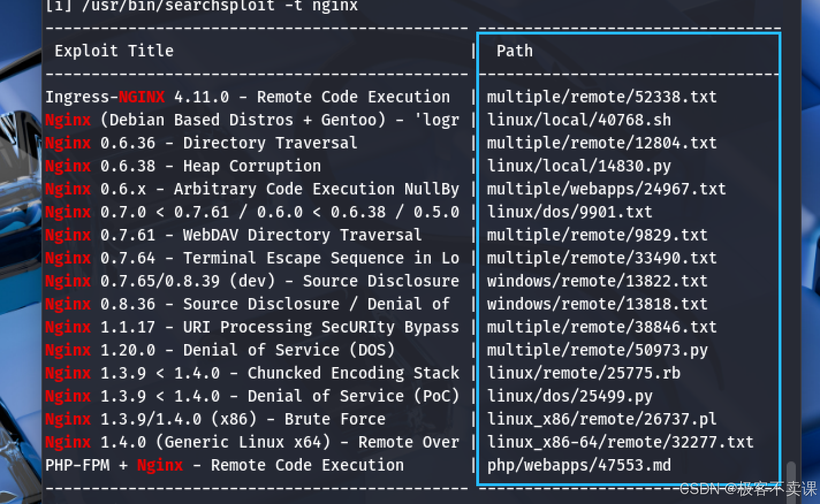Click the path "multiple/remote/52338.txt"

click(x=602, y=97)
